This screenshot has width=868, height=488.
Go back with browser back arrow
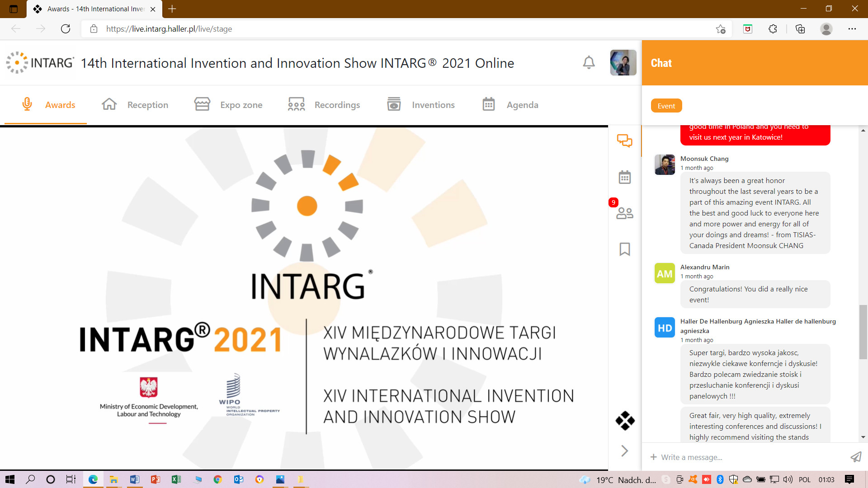(x=16, y=29)
